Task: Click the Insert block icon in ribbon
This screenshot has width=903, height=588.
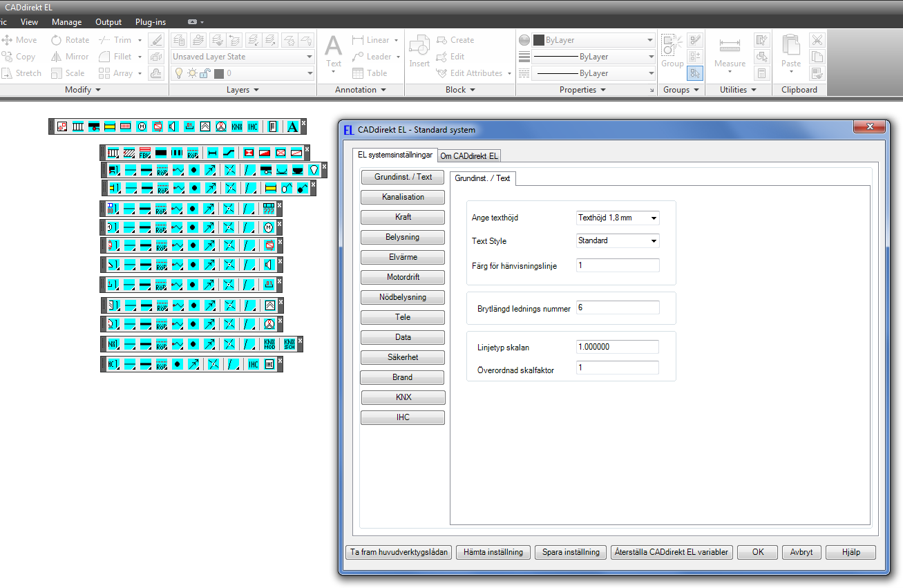Action: pos(419,52)
